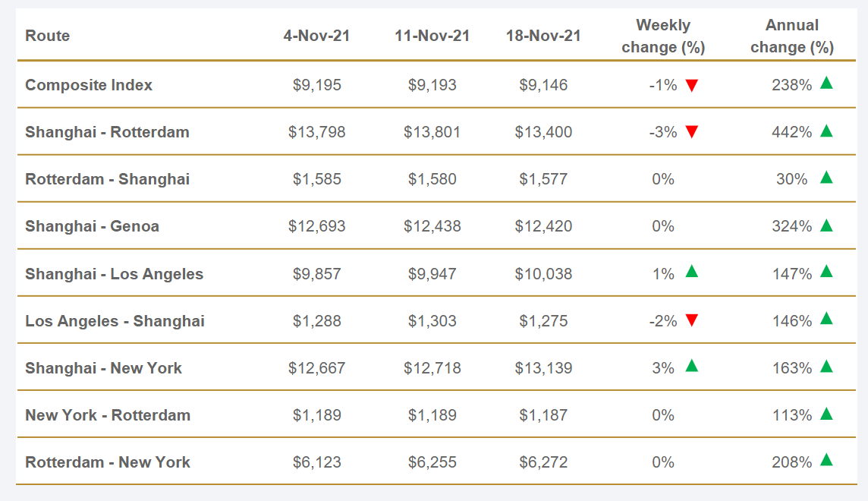Viewport: 868px width, 501px height.
Task: Click the green weekly arrow for Shanghai - New York
Action: [x=691, y=366]
